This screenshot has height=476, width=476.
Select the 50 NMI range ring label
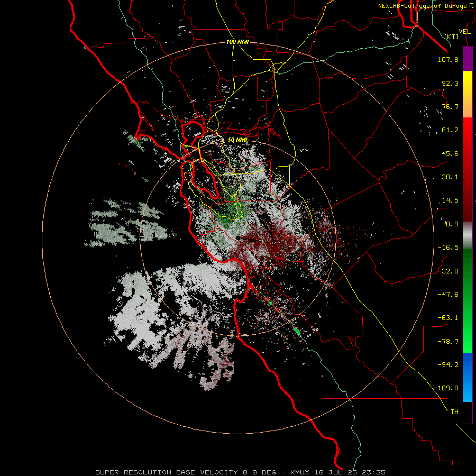click(x=237, y=140)
